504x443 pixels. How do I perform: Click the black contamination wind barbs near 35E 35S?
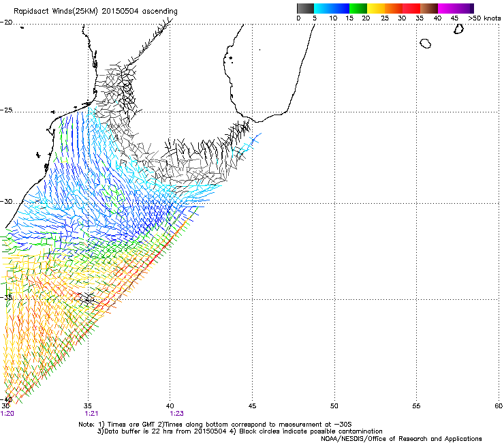[87, 299]
